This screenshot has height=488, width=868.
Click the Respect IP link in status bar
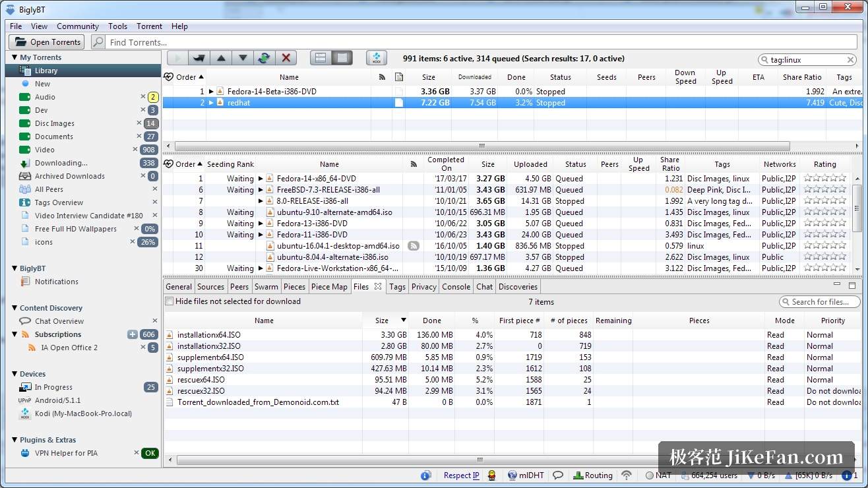[x=462, y=475]
